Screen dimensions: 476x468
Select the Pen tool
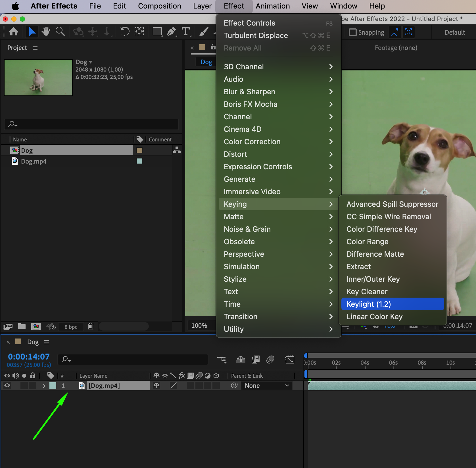click(x=171, y=32)
